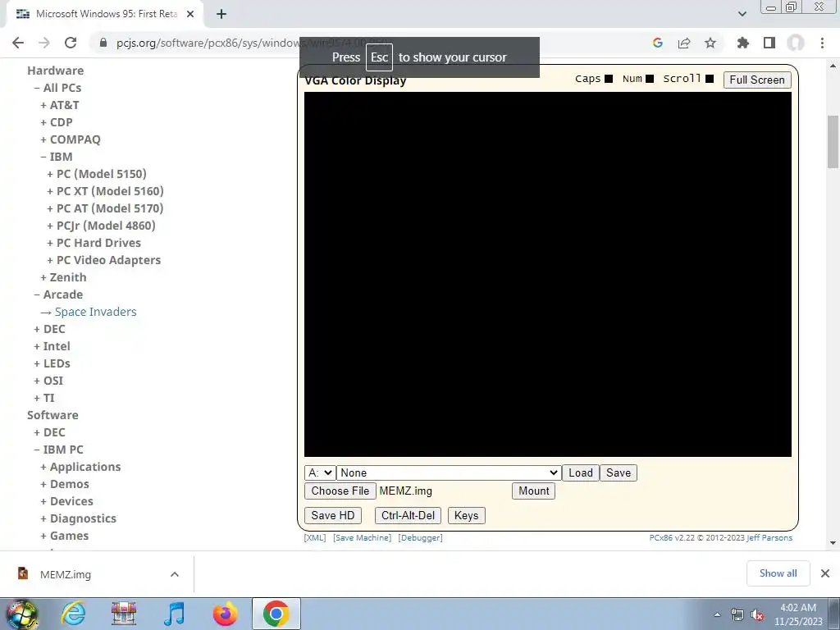Open the Extensions puzzle icon
840x630 pixels.
click(x=743, y=43)
